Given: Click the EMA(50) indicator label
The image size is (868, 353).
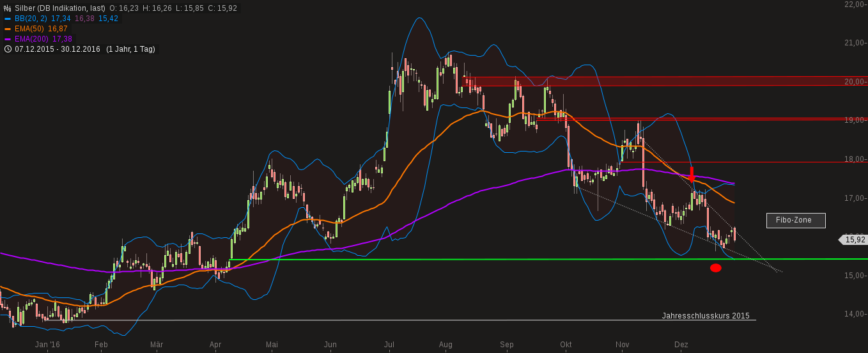Looking at the screenshot, I should (x=29, y=29).
